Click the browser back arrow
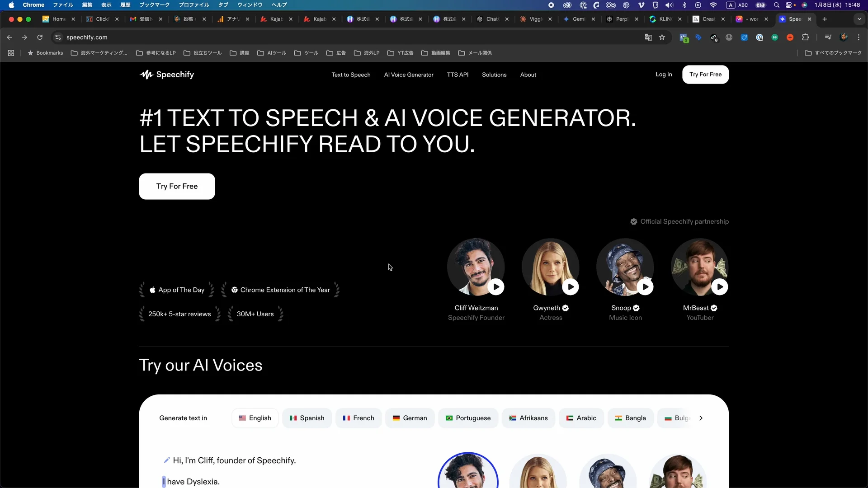 (x=9, y=38)
